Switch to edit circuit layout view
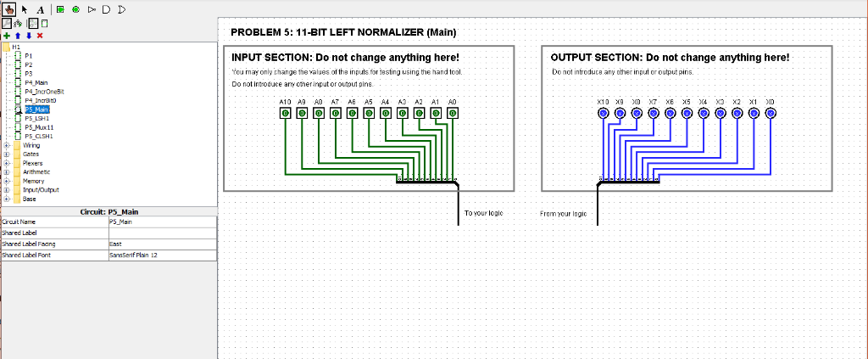This screenshot has height=359, width=868. [x=33, y=23]
